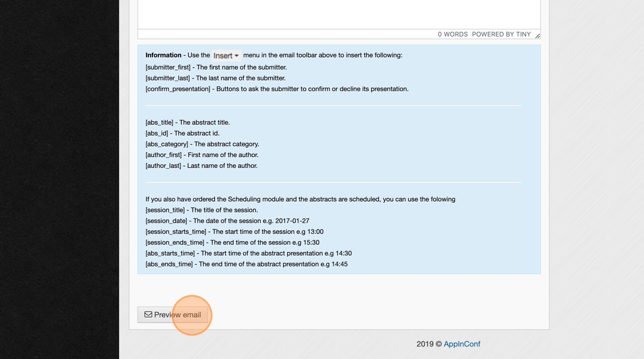Click the [session_date] placeholder text
Image resolution: width=644 pixels, height=359 pixels.
pos(166,221)
